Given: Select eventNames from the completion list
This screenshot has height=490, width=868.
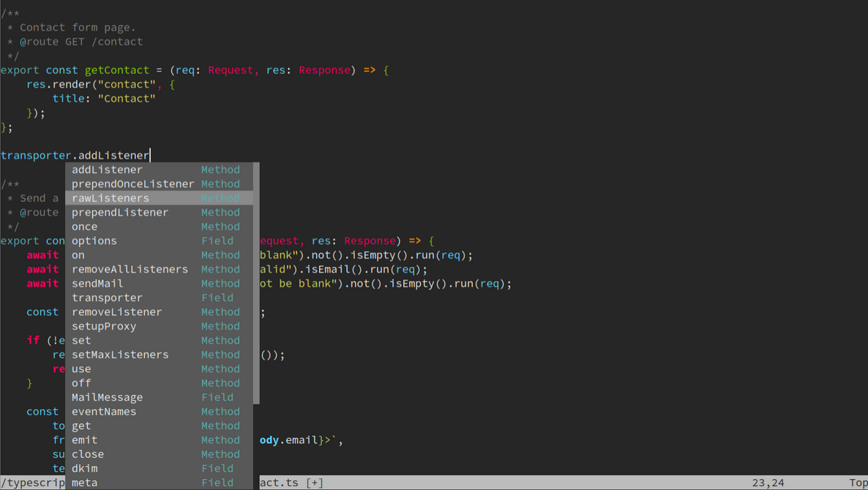Looking at the screenshot, I should pos(104,412).
